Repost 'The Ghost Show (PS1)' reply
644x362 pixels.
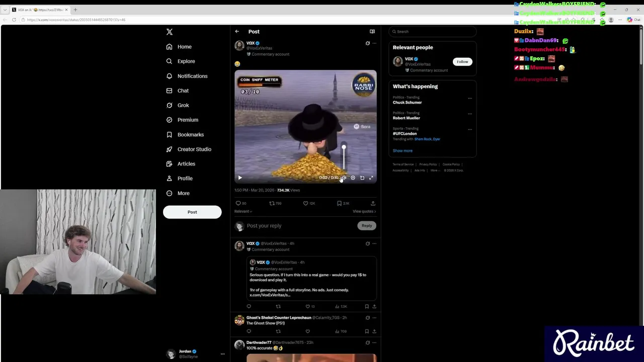278,332
